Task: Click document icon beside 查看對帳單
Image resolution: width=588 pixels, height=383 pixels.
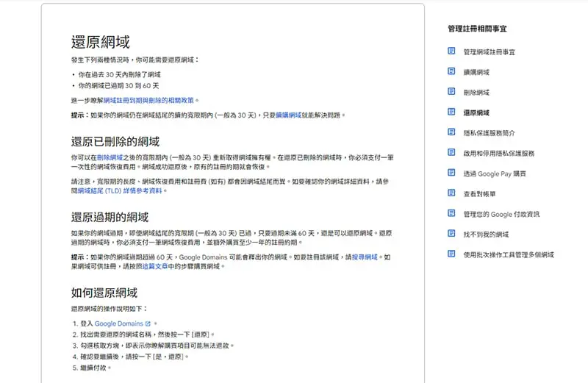Action: [x=451, y=193]
